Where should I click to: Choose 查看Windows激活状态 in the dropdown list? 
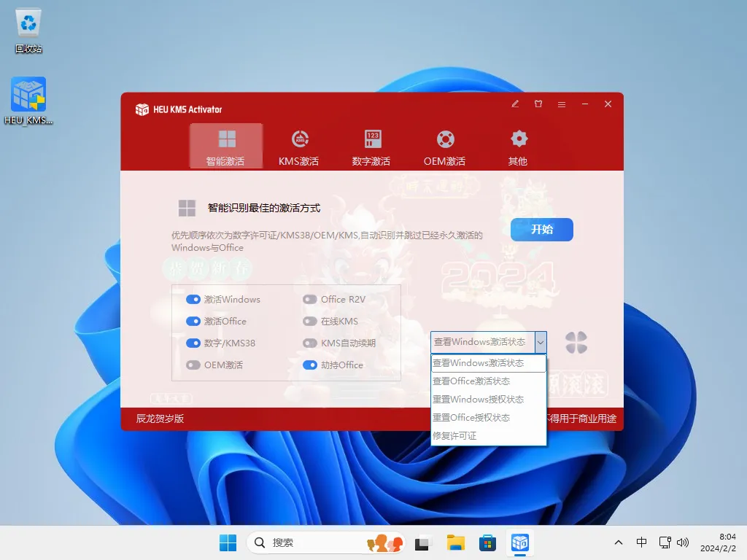tap(488, 363)
